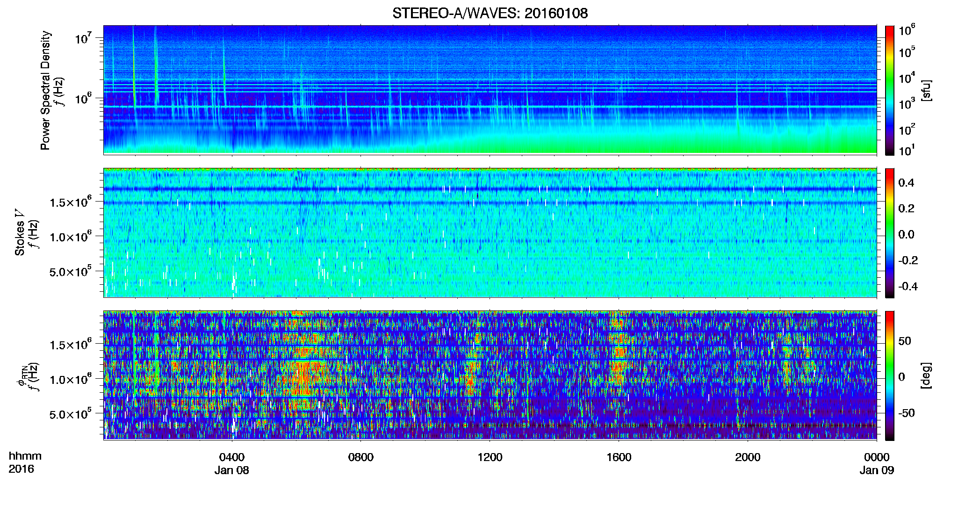This screenshot has height=505, width=980.
Task: Select the Jan 09 date label
Action: point(877,470)
